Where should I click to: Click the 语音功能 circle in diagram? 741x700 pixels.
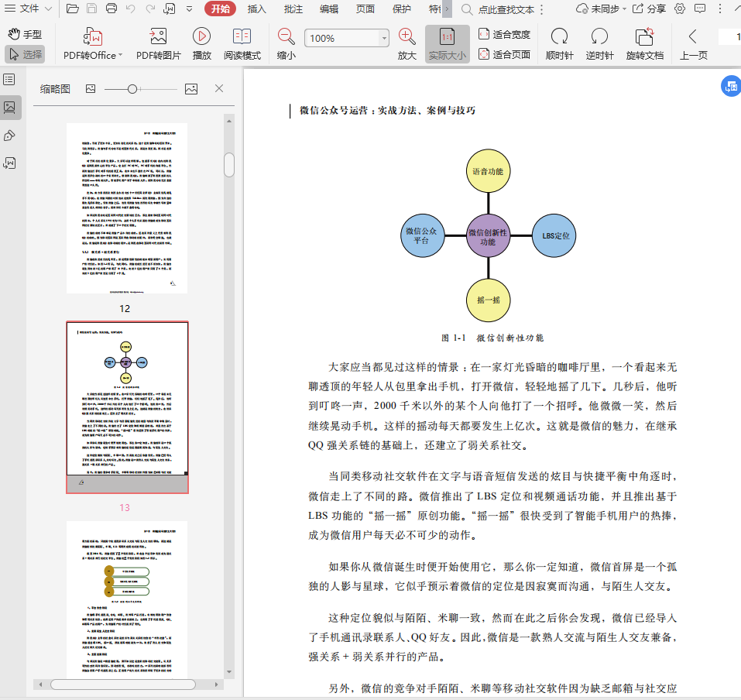tap(488, 171)
